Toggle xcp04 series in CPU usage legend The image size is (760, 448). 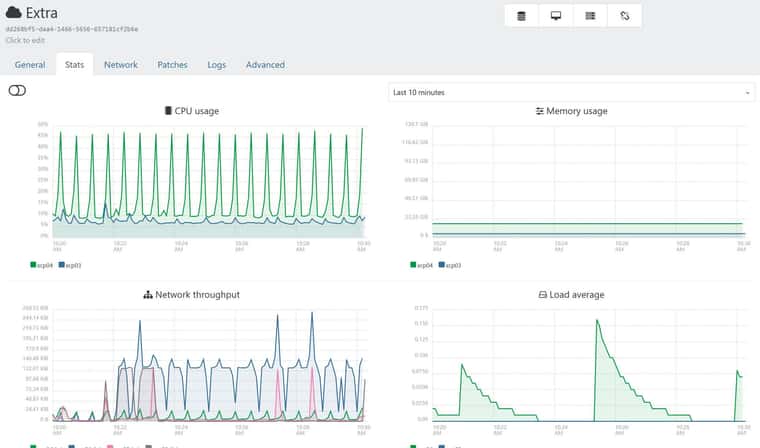pos(42,265)
